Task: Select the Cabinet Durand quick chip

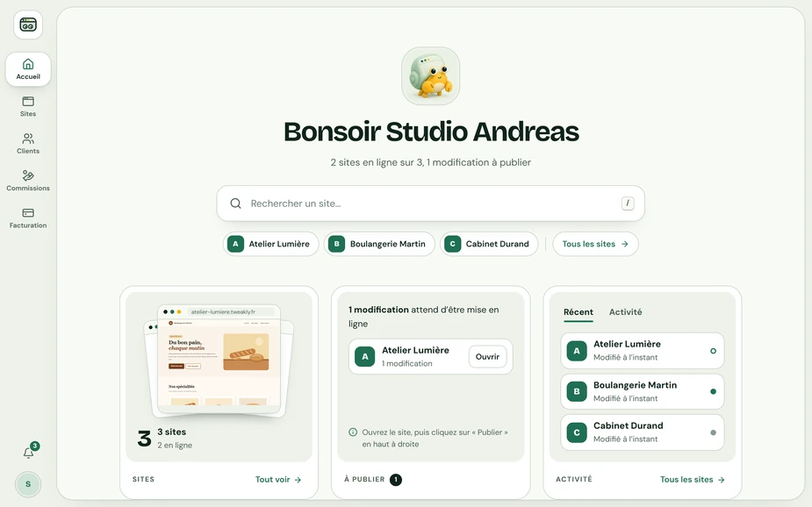Action: 489,244
